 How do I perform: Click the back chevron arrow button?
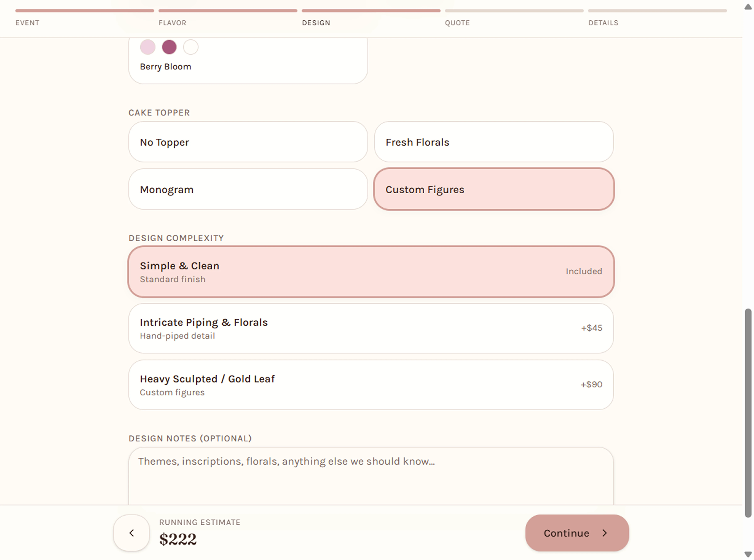click(x=131, y=533)
